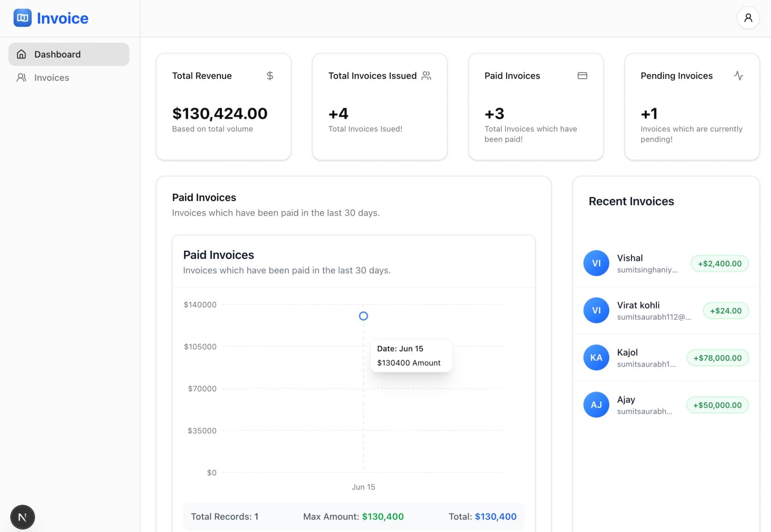Click the credit card icon on Paid Invoices card
This screenshot has width=771, height=532.
pos(582,75)
